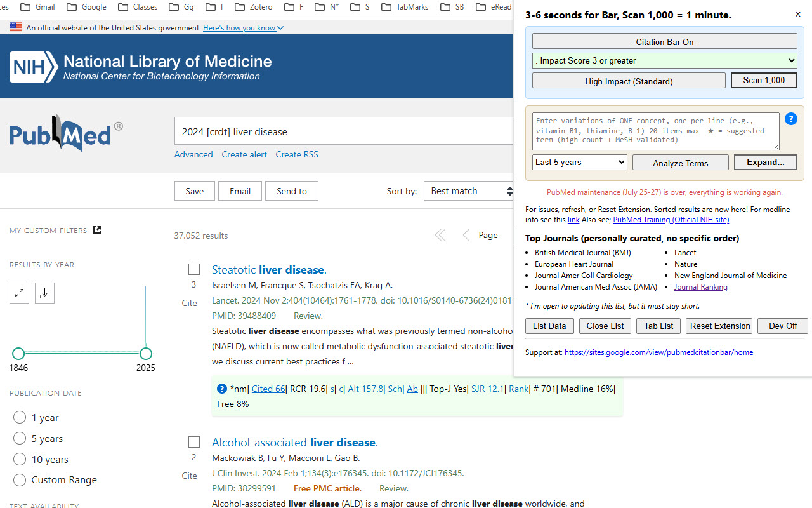Click the Save button
This screenshot has width=812, height=508.
pos(195,191)
